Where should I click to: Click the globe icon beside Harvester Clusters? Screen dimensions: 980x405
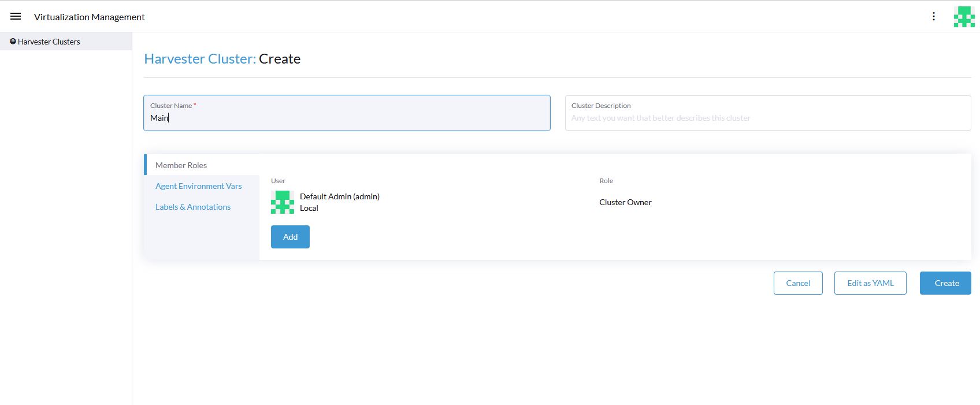point(13,42)
